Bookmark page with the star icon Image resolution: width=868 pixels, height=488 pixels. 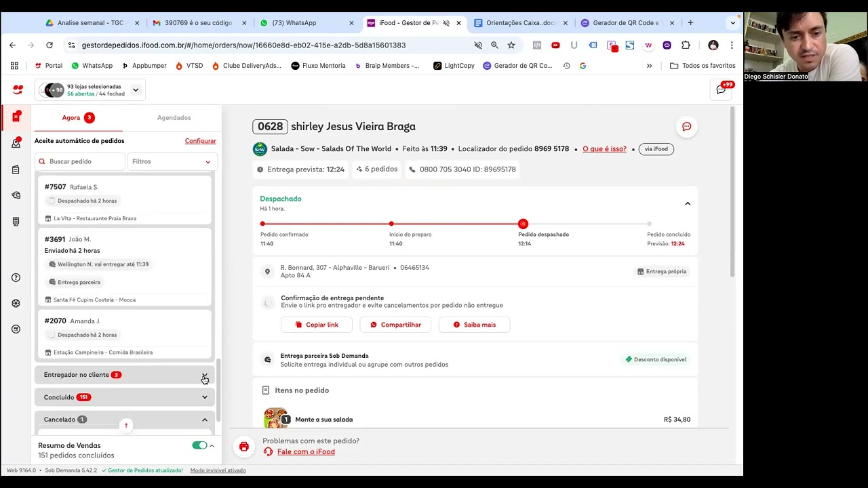click(511, 45)
